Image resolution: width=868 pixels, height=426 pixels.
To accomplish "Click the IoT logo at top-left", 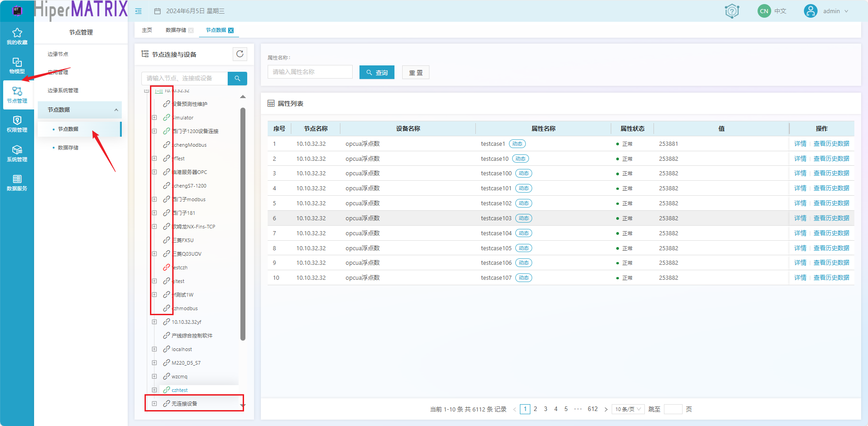I will (17, 10).
